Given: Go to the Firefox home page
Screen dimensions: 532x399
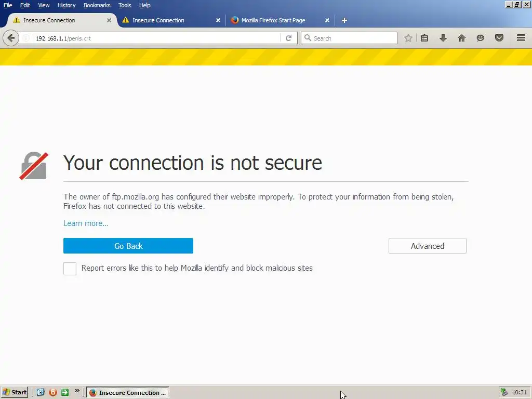Looking at the screenshot, I should (462, 38).
